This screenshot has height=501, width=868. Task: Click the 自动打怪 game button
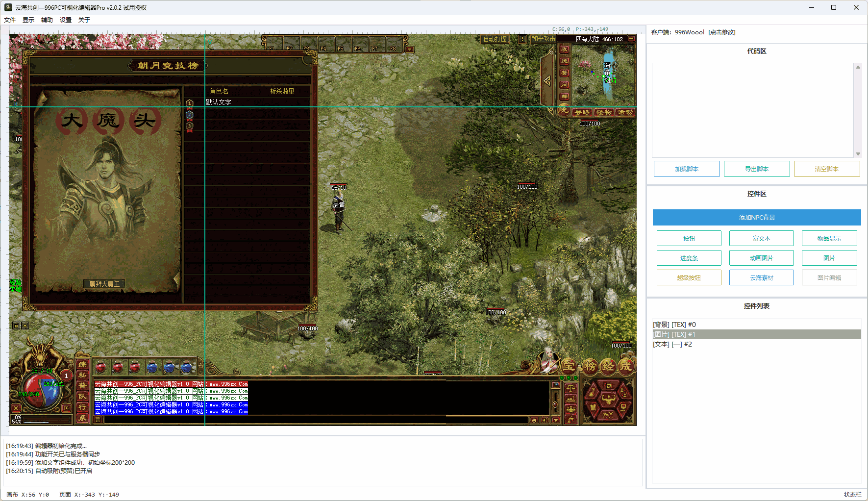tap(495, 39)
